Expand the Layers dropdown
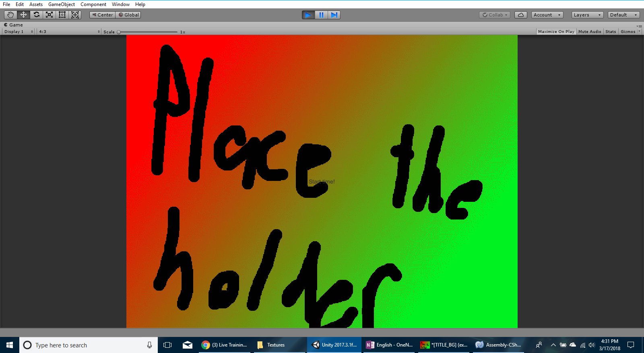 tap(587, 15)
